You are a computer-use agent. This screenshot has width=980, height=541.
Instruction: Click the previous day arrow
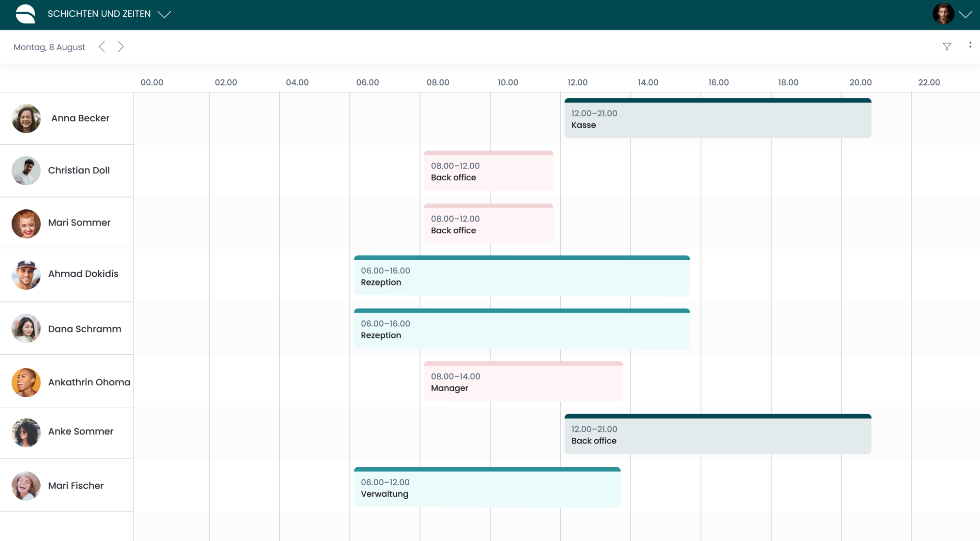[102, 46]
